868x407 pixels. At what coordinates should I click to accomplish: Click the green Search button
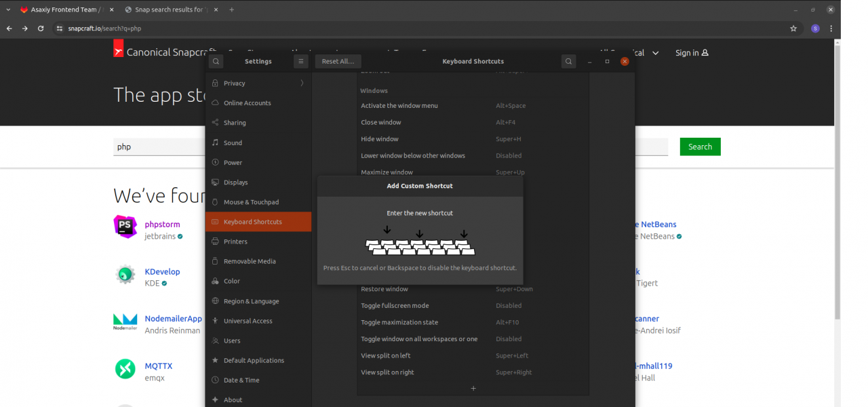click(700, 147)
